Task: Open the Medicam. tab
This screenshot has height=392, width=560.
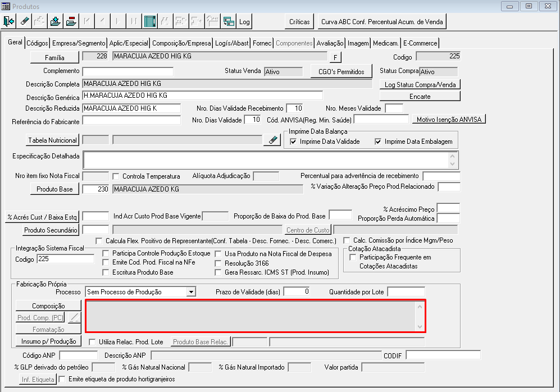Action: (385, 43)
